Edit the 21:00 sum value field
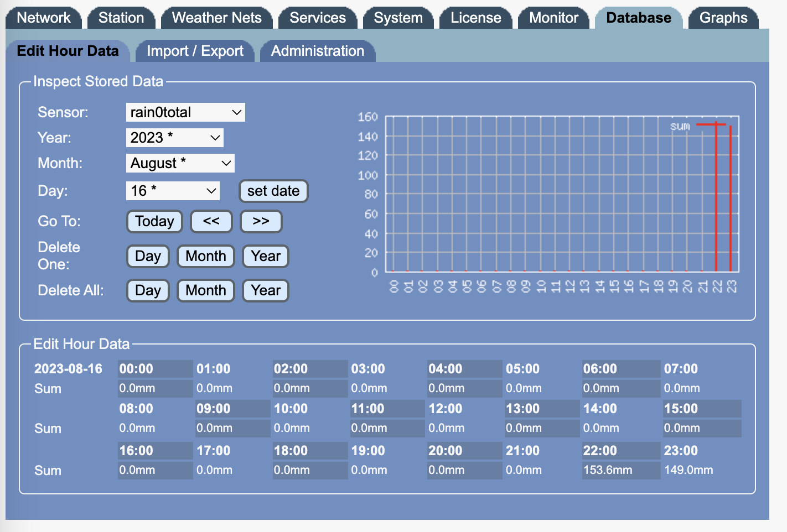The image size is (787, 532). (x=542, y=470)
